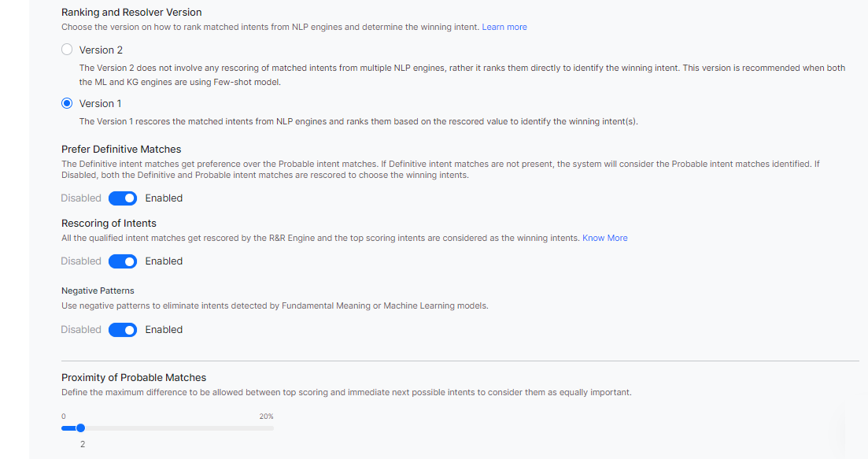
Task: Click the slider's 20% maximum label
Action: [266, 416]
